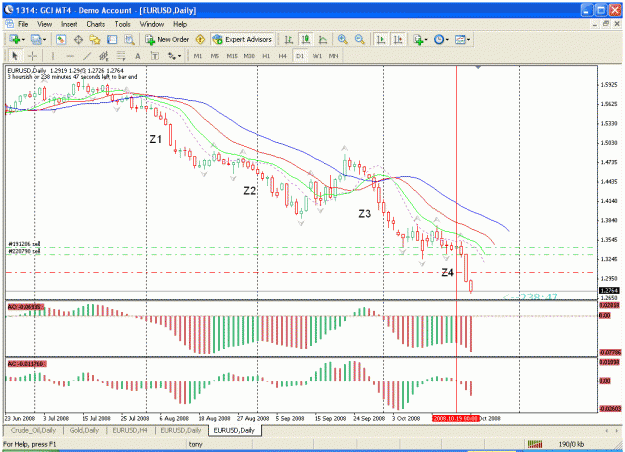Select the equidistant channel tool
The image size is (625, 452).
click(104, 56)
